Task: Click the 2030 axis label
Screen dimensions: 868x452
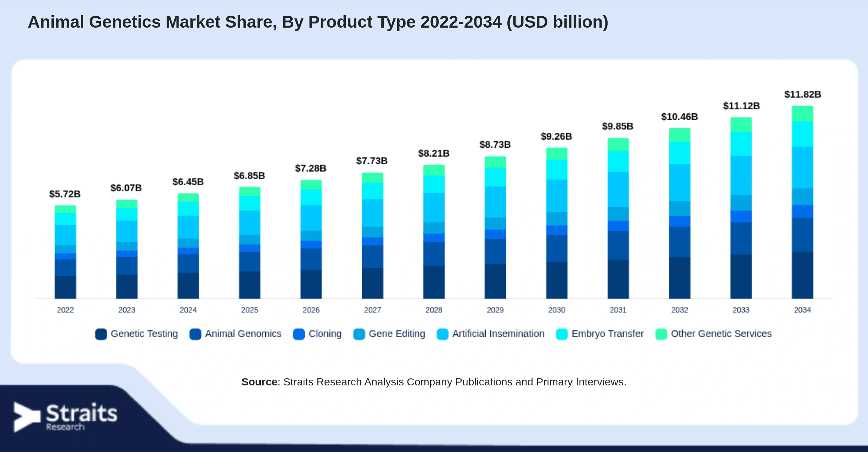Action: tap(557, 310)
